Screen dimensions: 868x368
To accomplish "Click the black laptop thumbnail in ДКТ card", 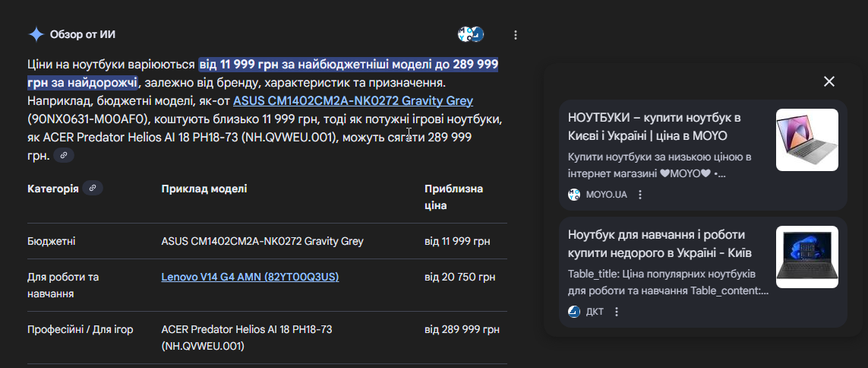I will pos(806,256).
